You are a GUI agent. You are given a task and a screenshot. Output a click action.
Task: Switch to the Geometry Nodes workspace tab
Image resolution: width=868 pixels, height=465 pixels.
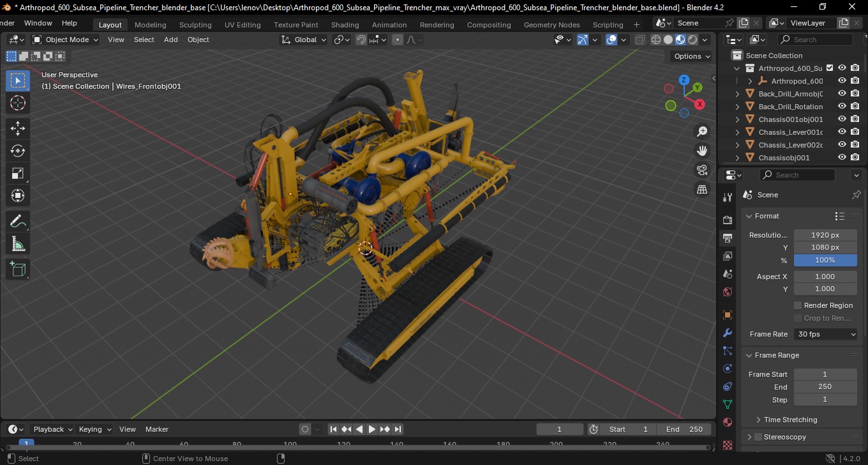click(551, 25)
